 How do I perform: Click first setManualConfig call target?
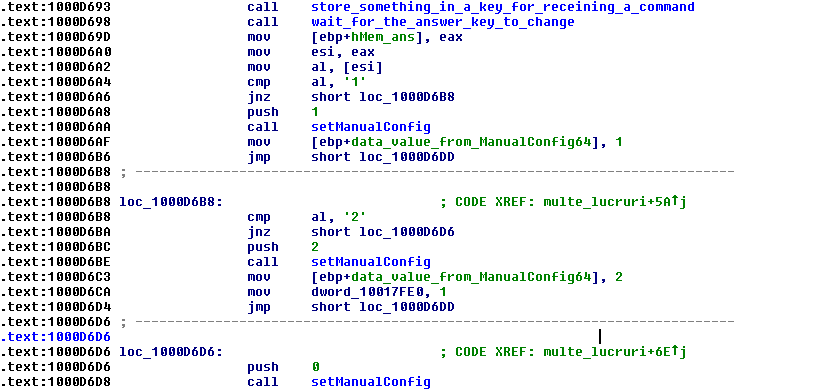tap(371, 127)
